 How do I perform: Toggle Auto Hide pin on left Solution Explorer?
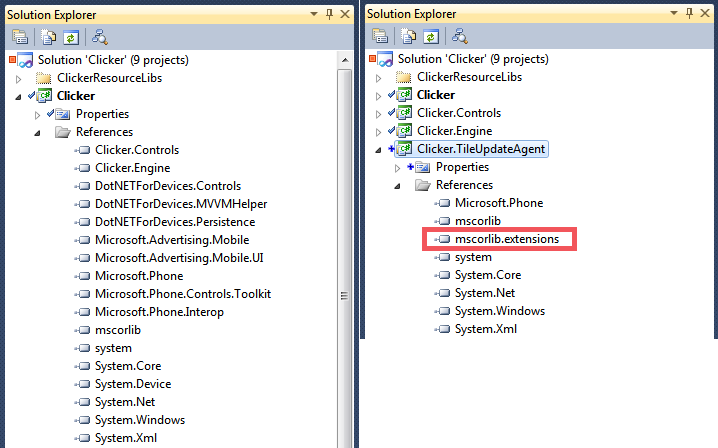pyautogui.click(x=329, y=14)
